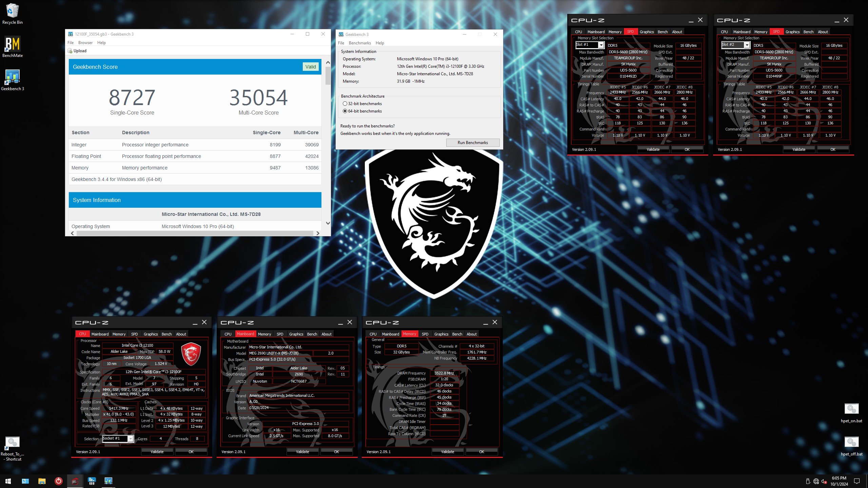Click the taskbar icon with blue bars
The height and width of the screenshot is (488, 868).
(x=92, y=481)
